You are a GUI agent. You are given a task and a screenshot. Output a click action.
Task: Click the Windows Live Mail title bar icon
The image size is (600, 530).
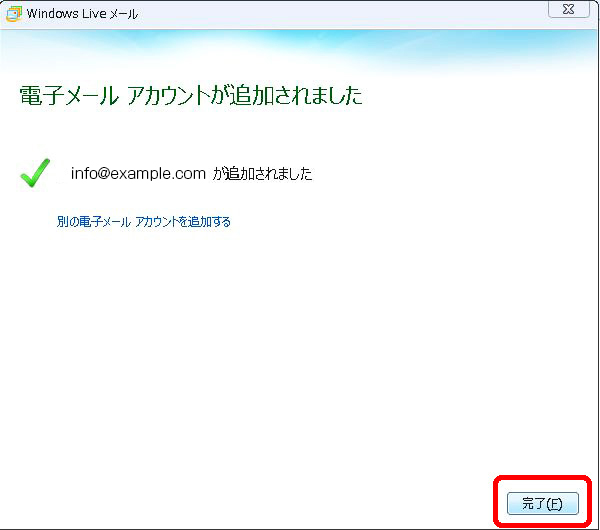coord(14,14)
